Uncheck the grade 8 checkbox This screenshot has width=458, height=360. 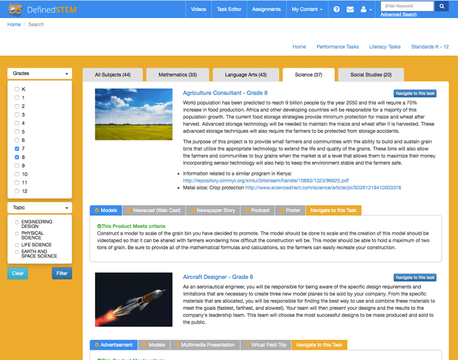pyautogui.click(x=17, y=157)
